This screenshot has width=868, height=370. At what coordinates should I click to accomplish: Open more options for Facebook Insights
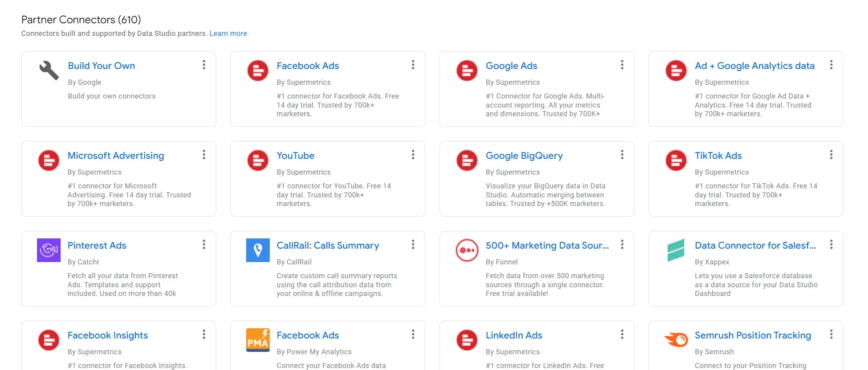[x=204, y=334]
